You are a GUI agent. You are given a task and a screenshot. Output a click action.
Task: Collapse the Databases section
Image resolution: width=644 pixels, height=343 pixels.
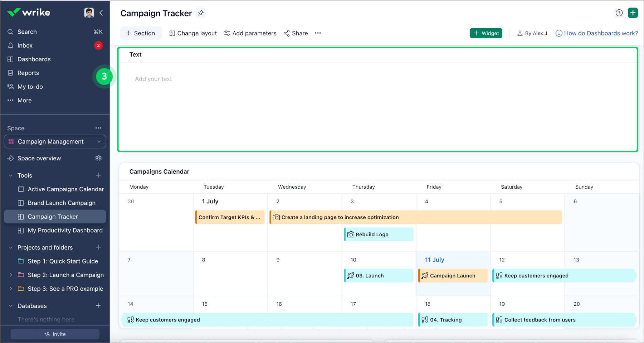coord(11,306)
